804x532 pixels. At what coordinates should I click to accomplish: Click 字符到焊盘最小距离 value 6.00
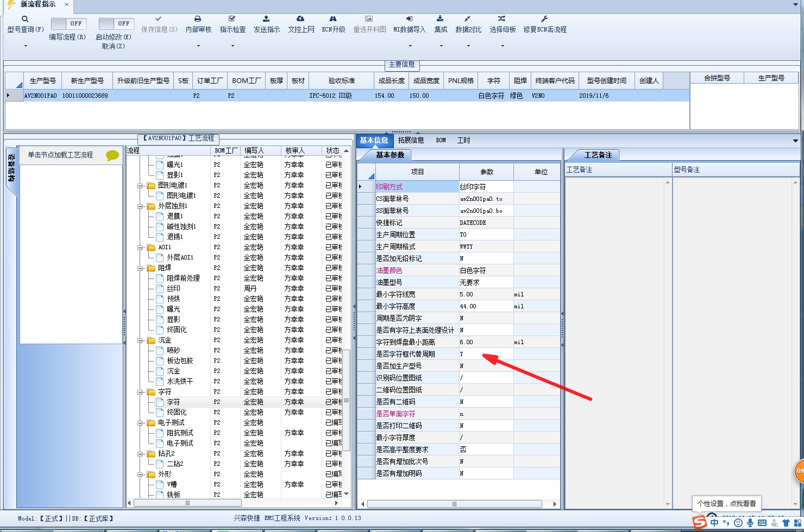click(486, 343)
